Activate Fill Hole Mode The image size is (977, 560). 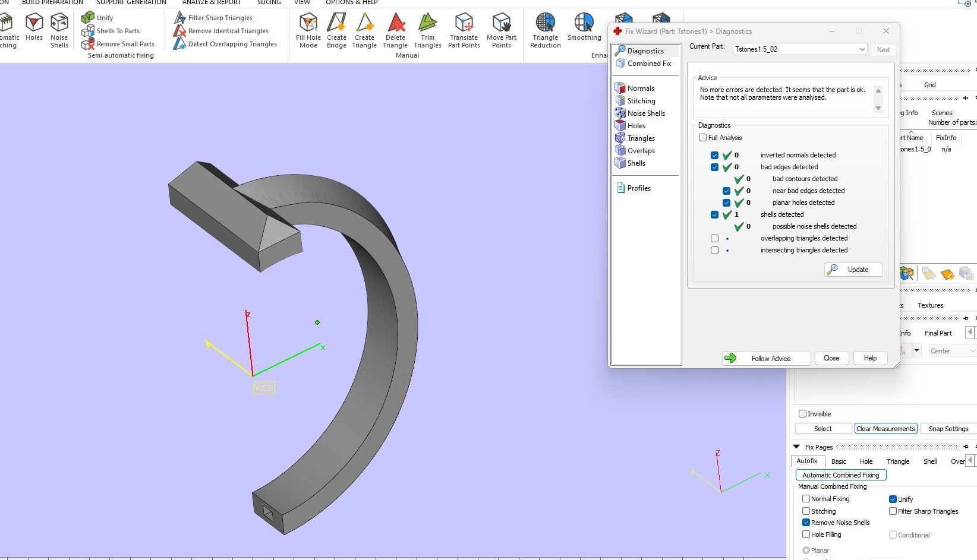[308, 30]
